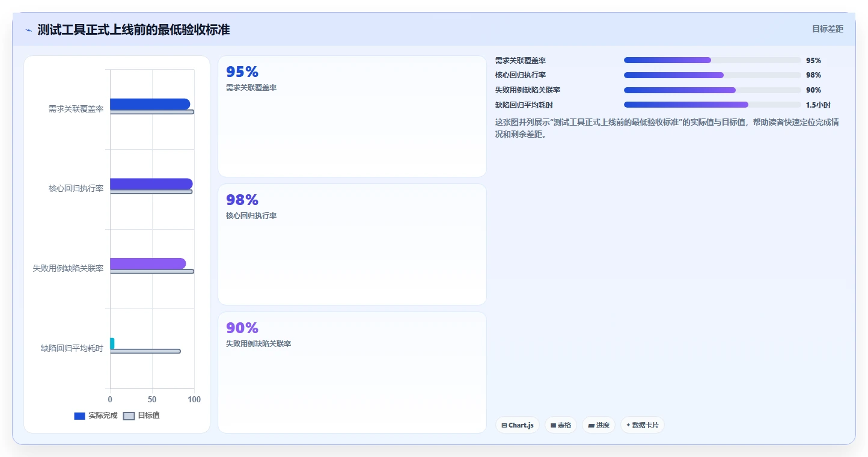
Task: Click the dashboard title 测试工具正式上线前的最低验收标准
Action: [x=133, y=30]
